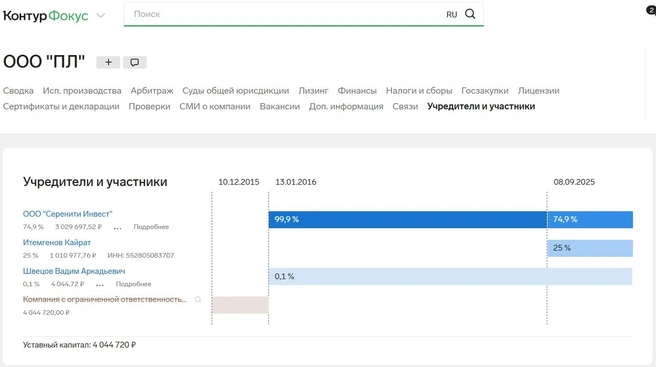656x367 pixels.
Task: Click the search icon beside Компания с ограниченной
Action: coord(198,300)
